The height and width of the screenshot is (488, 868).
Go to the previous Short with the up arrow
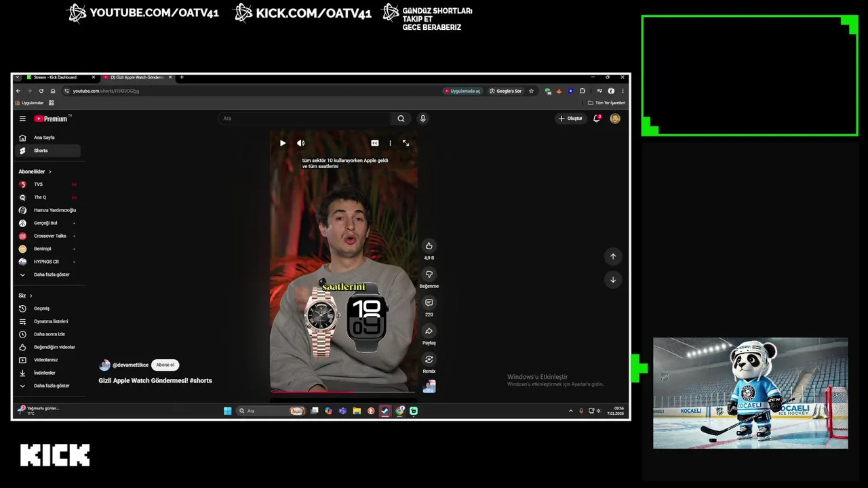coord(613,256)
